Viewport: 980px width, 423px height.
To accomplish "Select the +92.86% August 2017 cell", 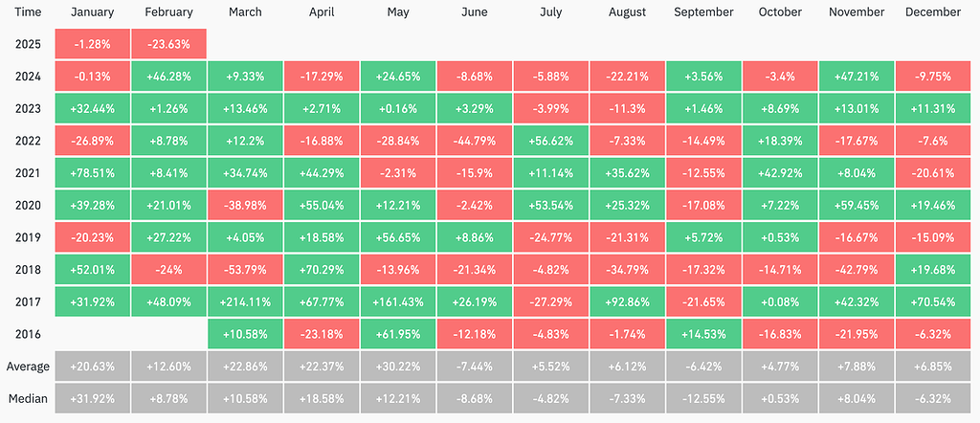I will (627, 302).
